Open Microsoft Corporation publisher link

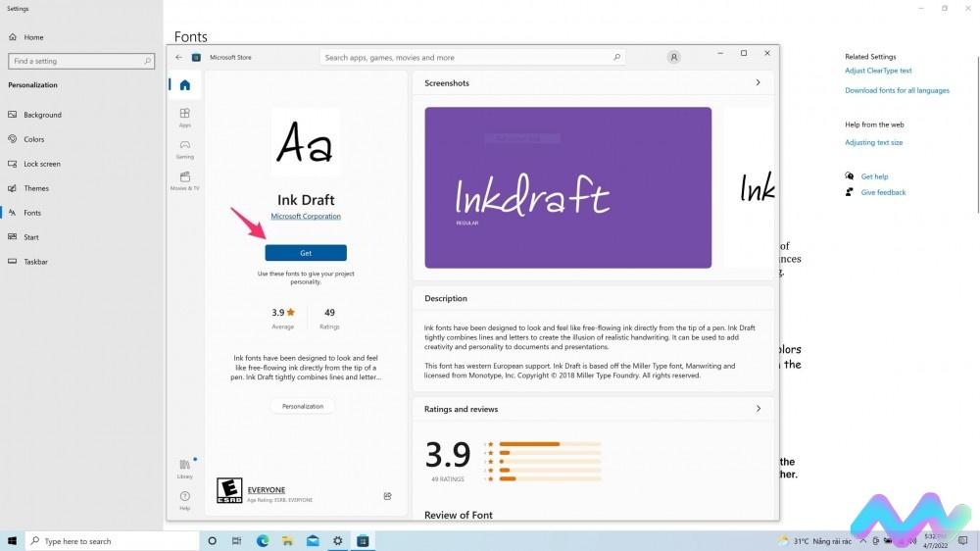click(306, 216)
